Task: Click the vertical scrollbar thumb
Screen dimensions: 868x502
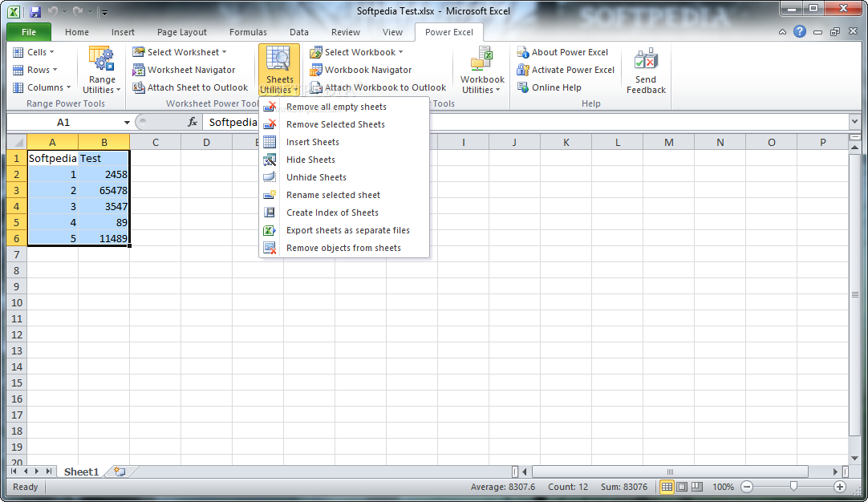Action: 854,294
